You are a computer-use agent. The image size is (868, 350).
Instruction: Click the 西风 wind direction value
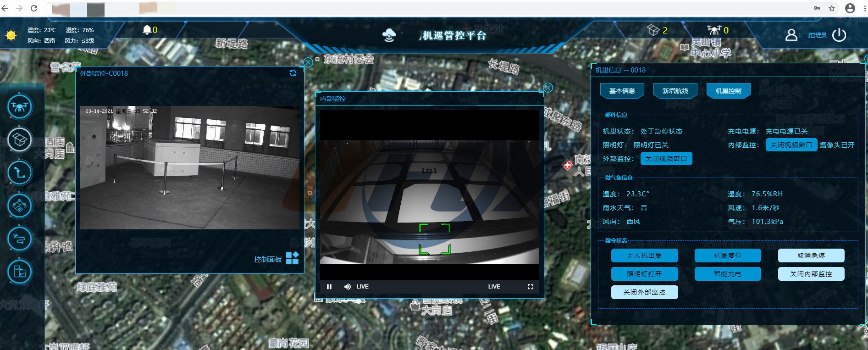pos(633,222)
